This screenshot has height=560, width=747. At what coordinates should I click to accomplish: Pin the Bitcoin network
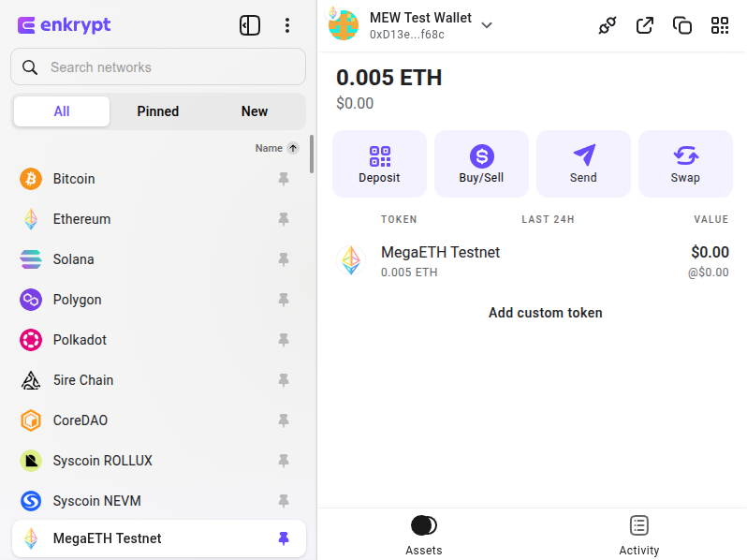284,179
